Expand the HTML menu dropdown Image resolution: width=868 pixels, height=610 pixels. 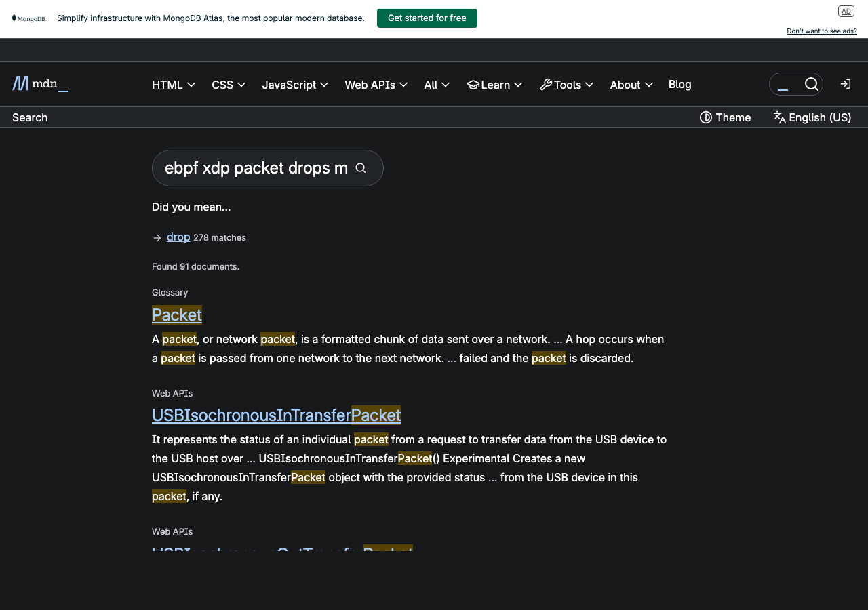(174, 85)
